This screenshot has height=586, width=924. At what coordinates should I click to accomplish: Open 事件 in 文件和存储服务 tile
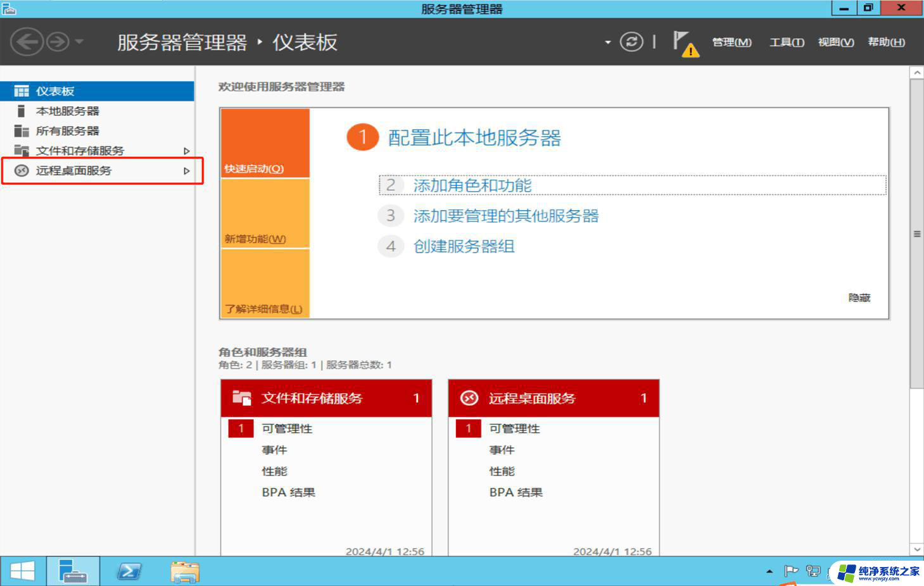(274, 450)
